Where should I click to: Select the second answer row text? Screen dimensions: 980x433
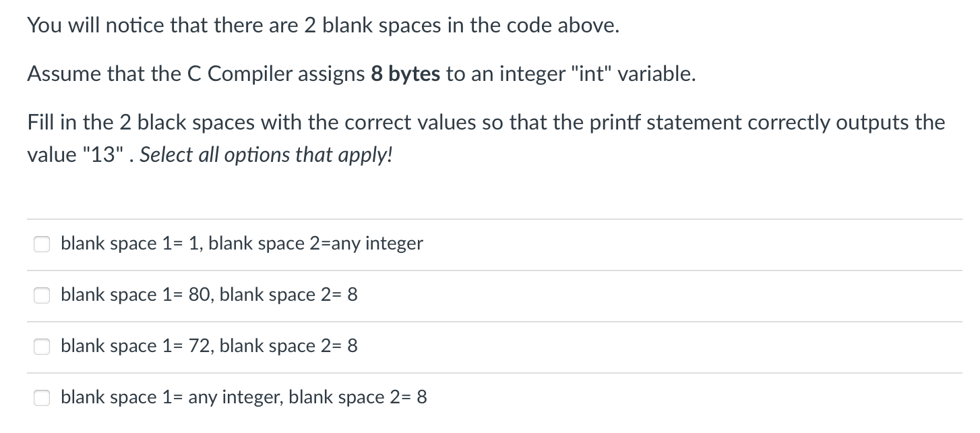[209, 295]
